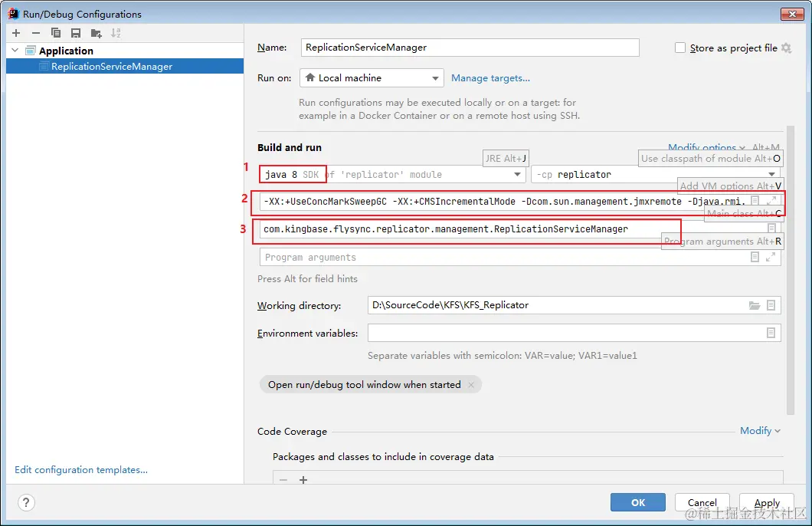Collapse the Application tree node
The height and width of the screenshot is (526, 812).
[x=15, y=51]
